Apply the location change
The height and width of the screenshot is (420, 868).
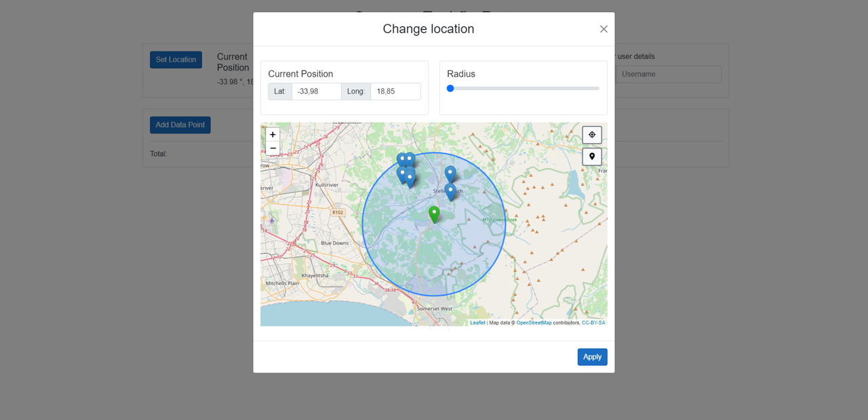click(592, 357)
